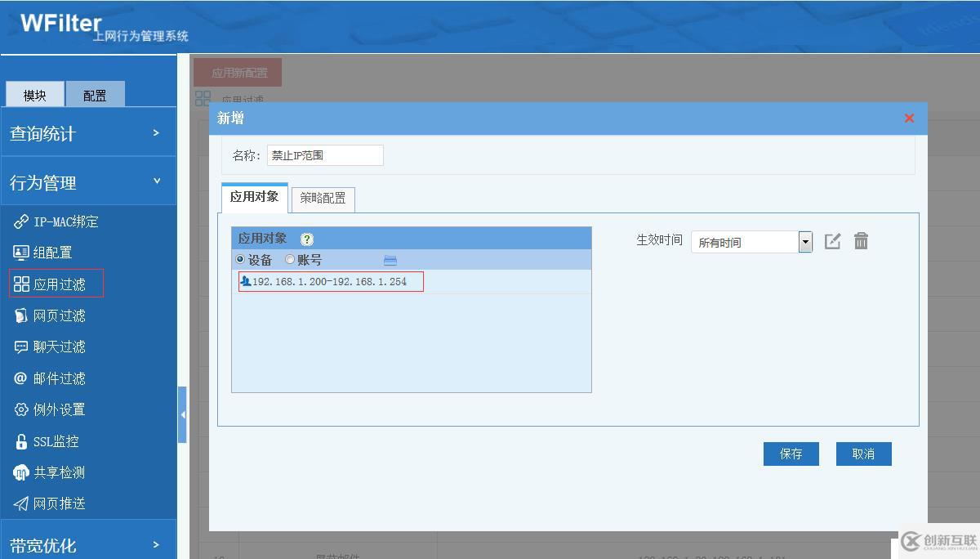Click the 共享检测 icon
This screenshot has height=559, width=980.
[21, 472]
